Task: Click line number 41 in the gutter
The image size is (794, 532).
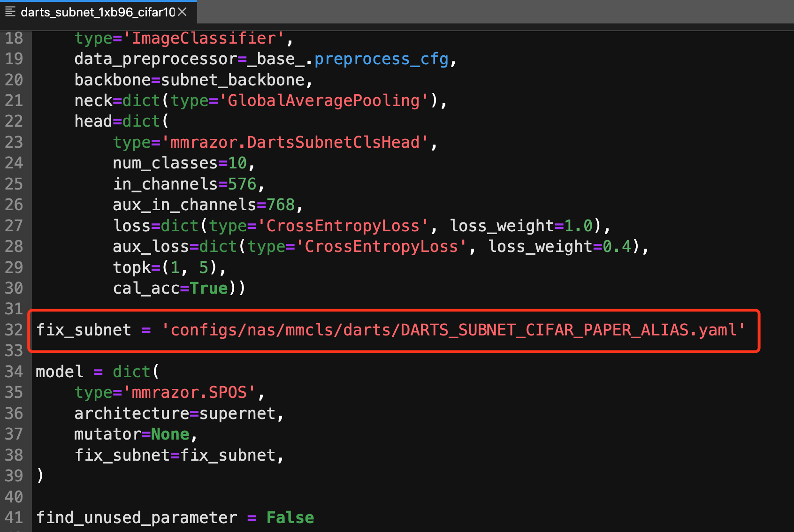Action: coord(14,517)
